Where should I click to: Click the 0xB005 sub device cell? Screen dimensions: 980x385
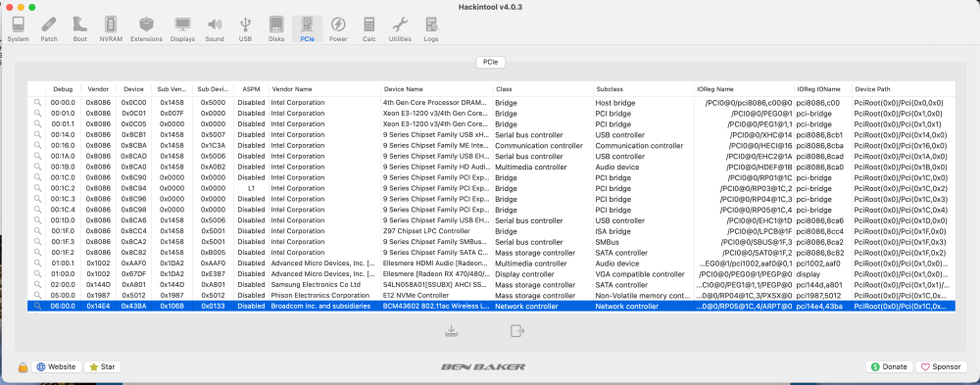pyautogui.click(x=213, y=253)
